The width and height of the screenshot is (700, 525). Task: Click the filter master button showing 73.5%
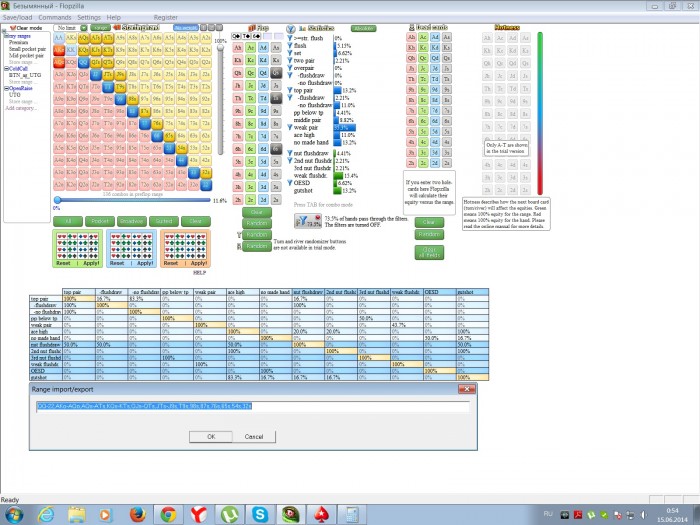click(x=308, y=221)
